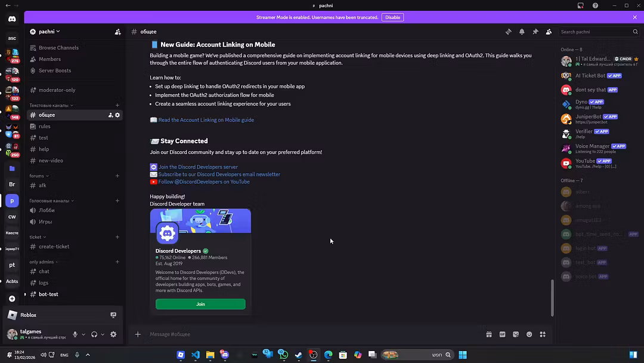Collapse the ticket category

point(38,237)
